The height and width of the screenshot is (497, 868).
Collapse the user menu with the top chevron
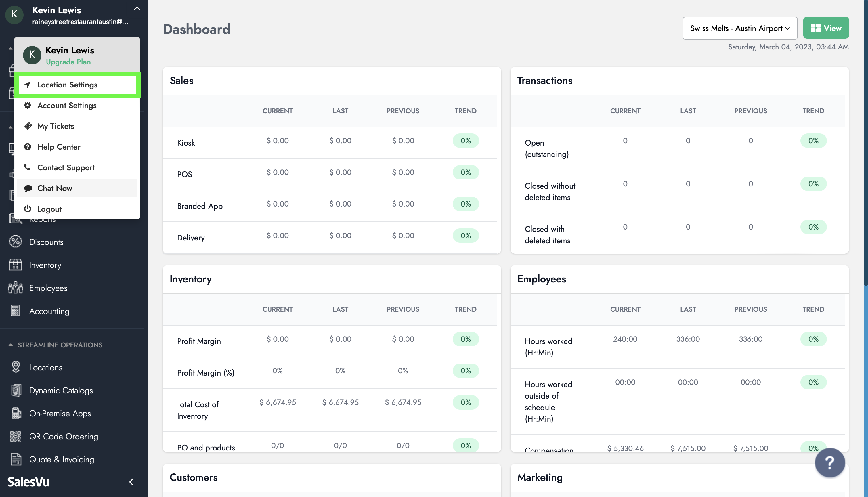click(x=137, y=9)
